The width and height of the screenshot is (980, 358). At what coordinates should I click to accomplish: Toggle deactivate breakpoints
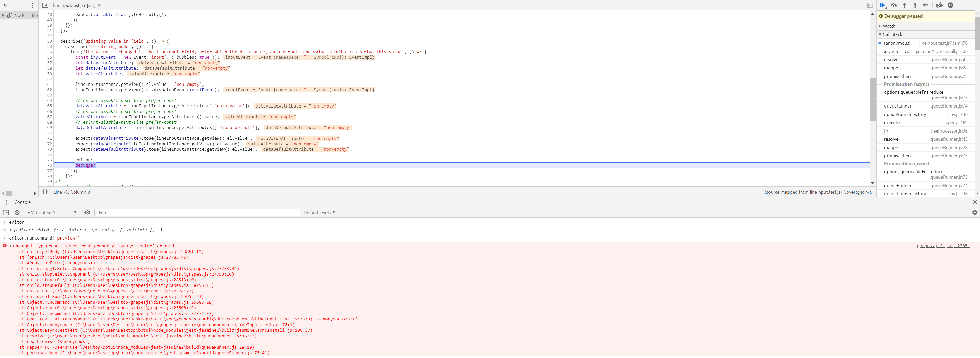click(939, 5)
